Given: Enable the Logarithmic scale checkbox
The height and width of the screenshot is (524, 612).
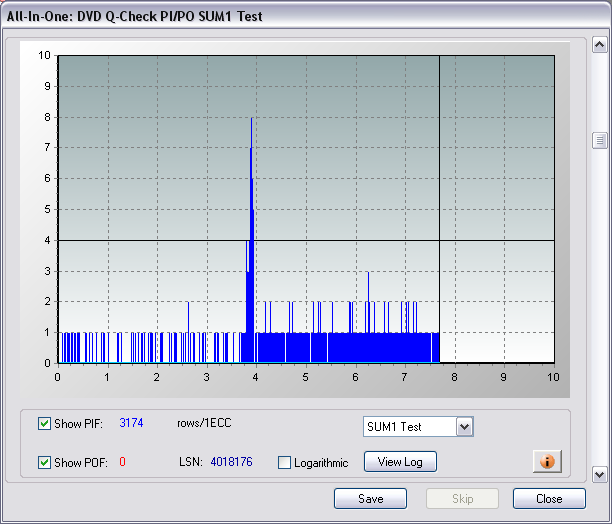Looking at the screenshot, I should point(284,463).
